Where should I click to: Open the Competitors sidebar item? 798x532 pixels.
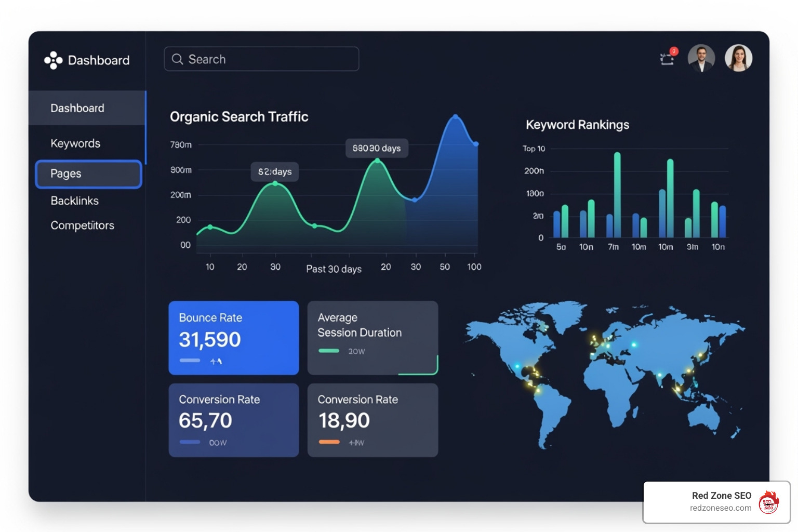click(x=82, y=225)
